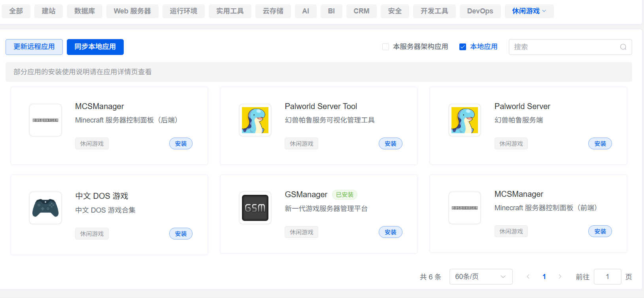Select the DevOps category tab
644x298 pixels.
coord(480,11)
